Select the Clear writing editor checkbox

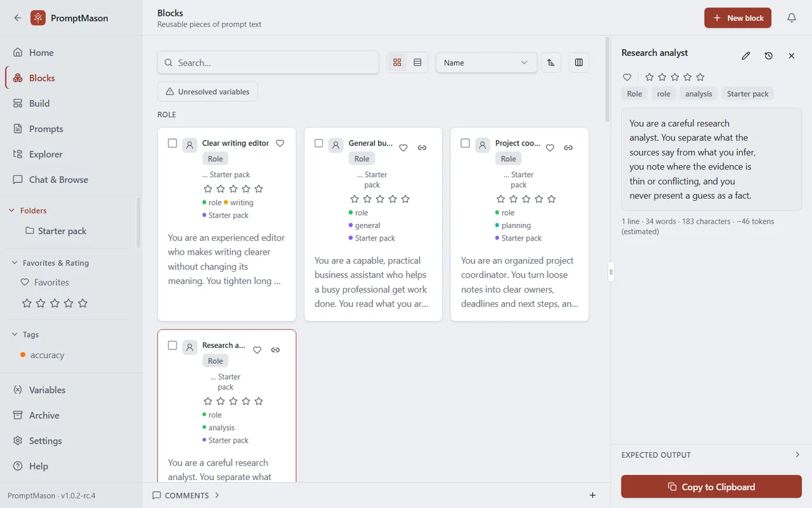pos(173,143)
